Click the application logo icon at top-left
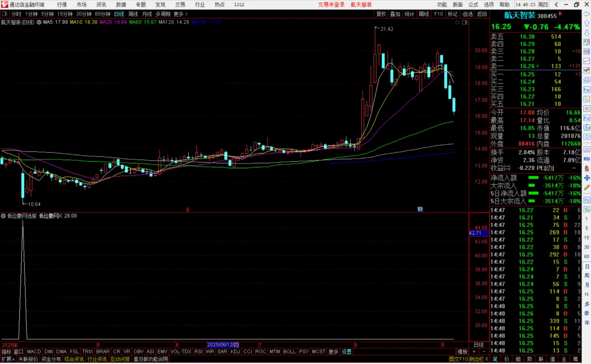The image size is (591, 364). (4, 4)
